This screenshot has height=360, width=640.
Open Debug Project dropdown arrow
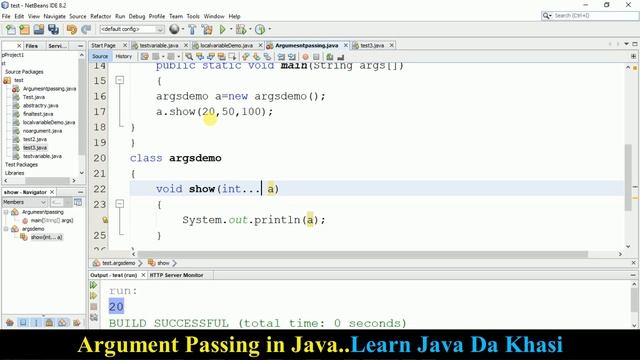coord(250,29)
